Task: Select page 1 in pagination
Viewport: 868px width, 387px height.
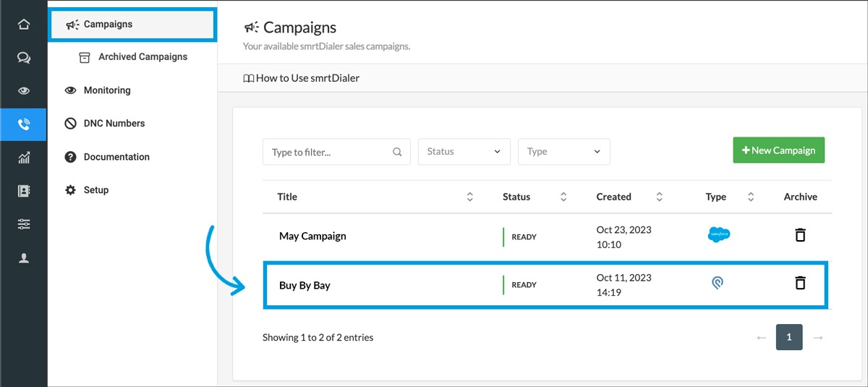Action: click(789, 337)
